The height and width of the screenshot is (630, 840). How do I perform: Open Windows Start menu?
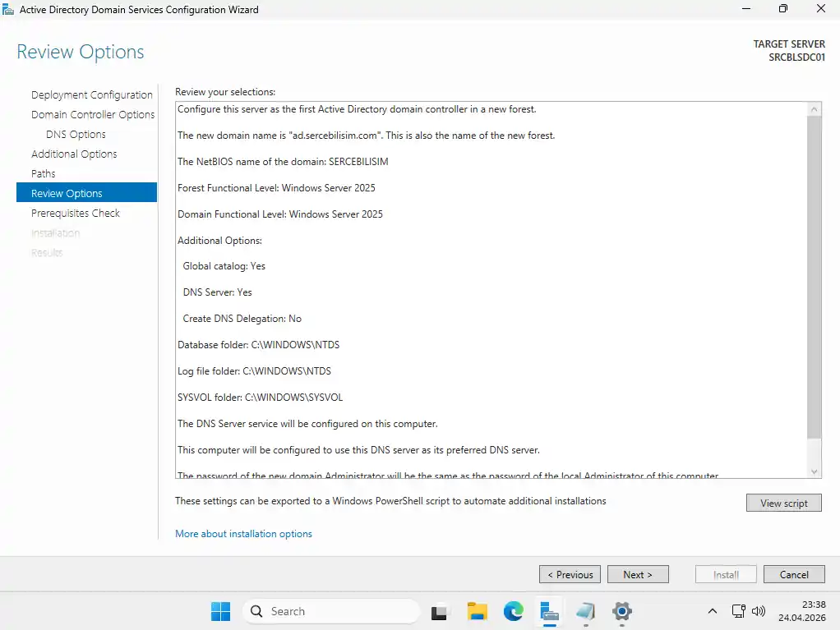221,611
